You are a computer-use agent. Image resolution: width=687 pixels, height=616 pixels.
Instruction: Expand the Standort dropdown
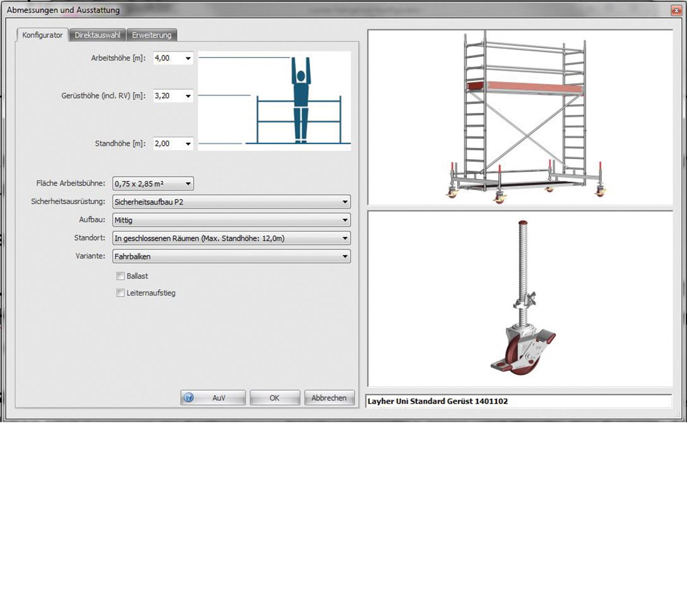coord(345,239)
